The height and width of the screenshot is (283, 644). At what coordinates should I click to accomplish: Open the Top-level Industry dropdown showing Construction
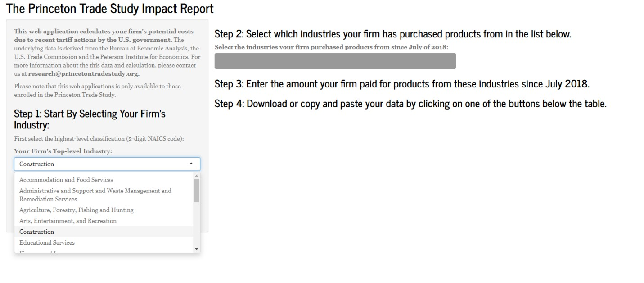pos(107,164)
